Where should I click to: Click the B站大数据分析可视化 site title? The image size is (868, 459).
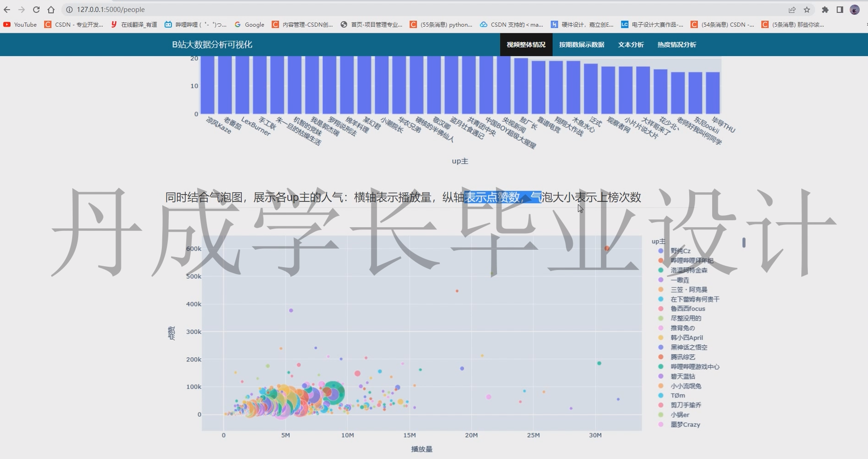(x=212, y=45)
